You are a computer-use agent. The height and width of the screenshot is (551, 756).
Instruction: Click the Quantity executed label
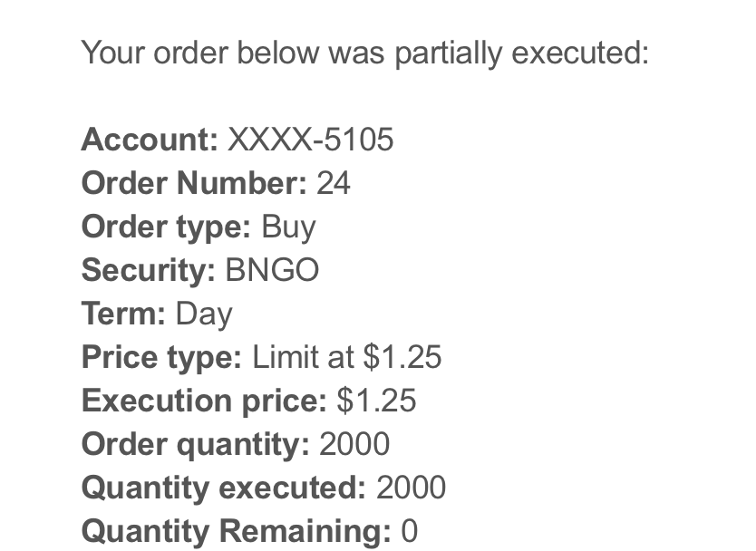pos(223,488)
